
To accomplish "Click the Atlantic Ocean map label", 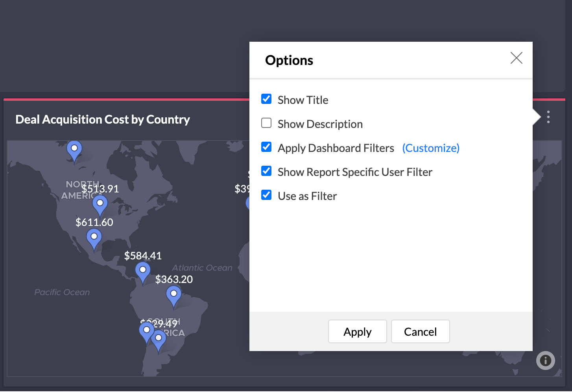I will click(202, 268).
